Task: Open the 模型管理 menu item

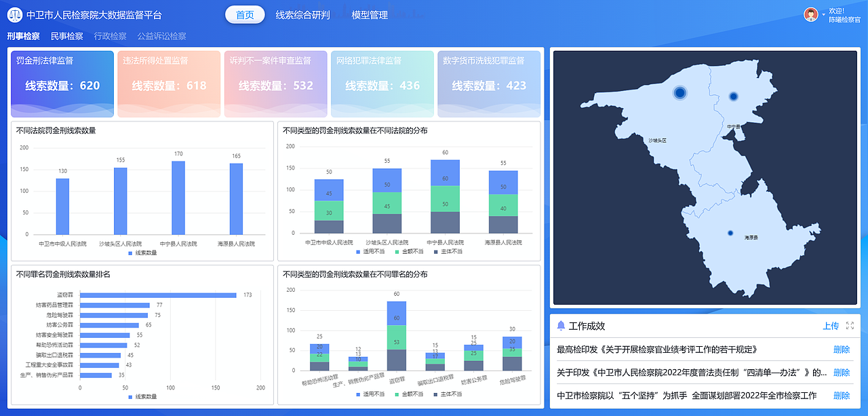Action: [368, 14]
